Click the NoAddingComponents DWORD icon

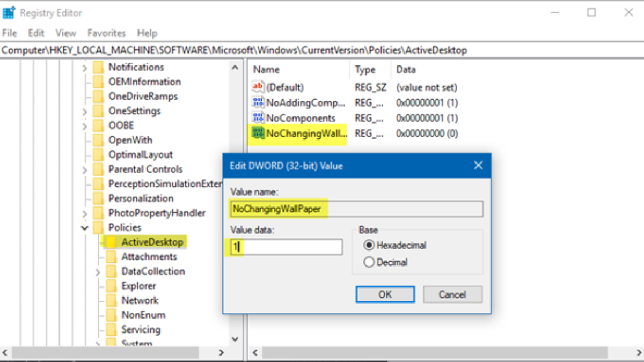click(258, 102)
